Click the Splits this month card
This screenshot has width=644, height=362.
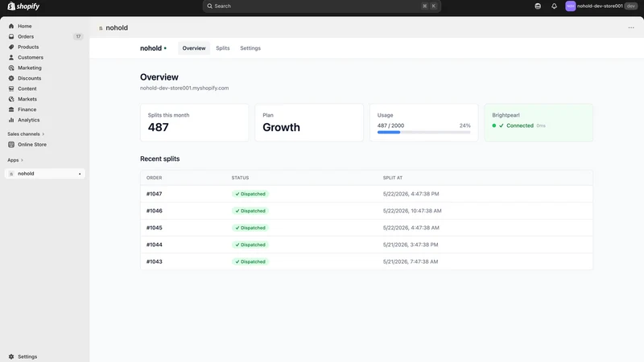(x=194, y=122)
